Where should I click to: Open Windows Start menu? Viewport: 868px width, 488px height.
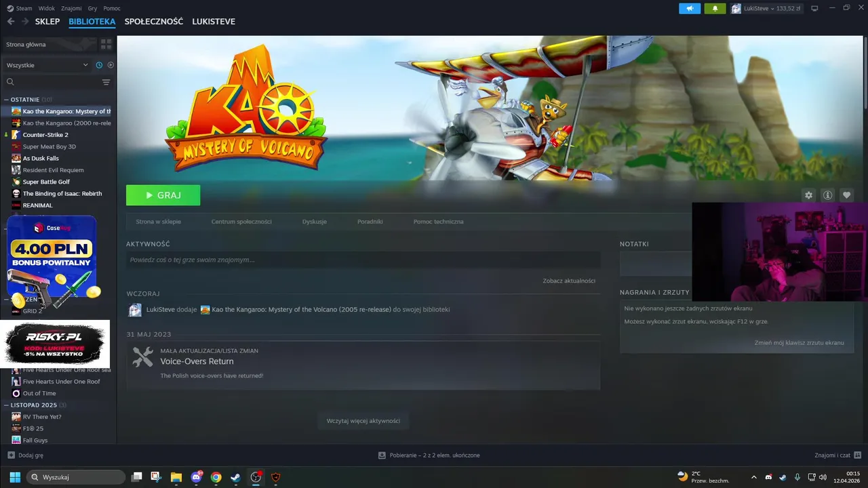click(14, 477)
